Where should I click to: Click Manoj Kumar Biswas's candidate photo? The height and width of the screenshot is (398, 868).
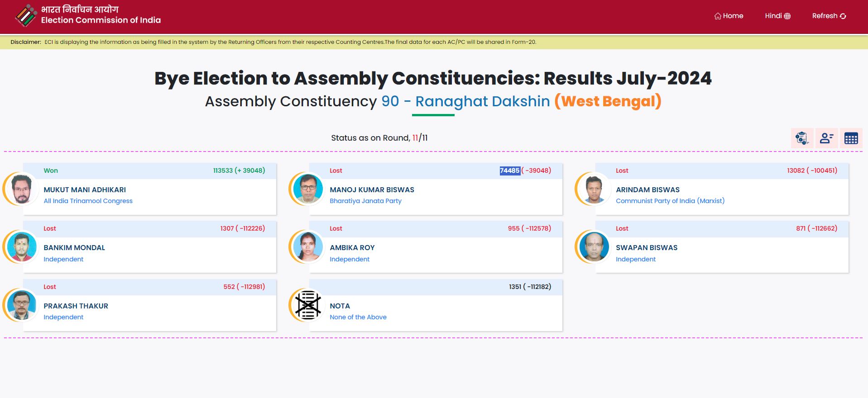coord(308,189)
